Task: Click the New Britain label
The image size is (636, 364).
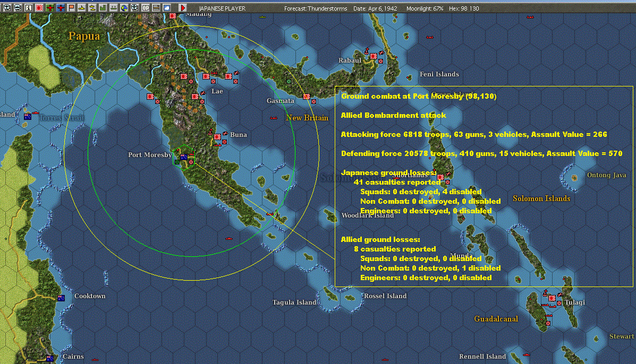Action: tap(307, 118)
